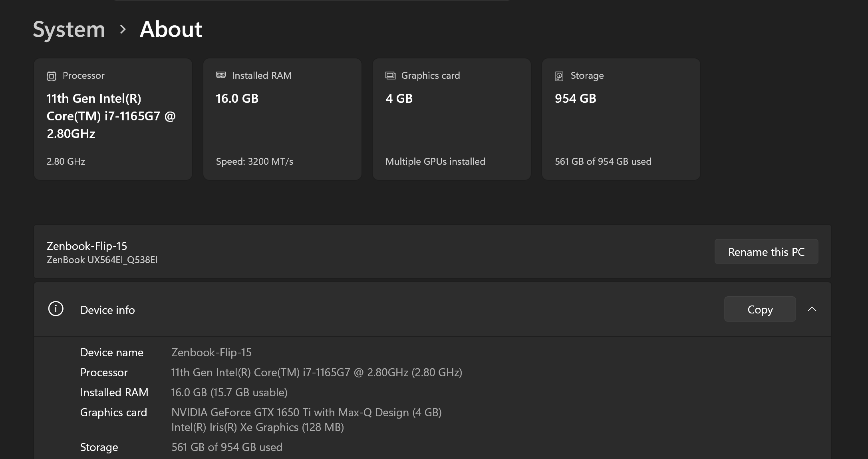The image size is (868, 459).
Task: Open the Graphics card summary card
Action: 452,119
